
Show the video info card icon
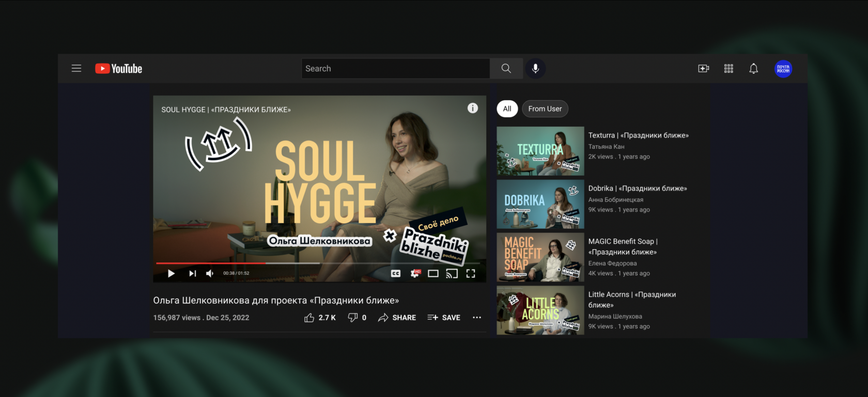click(x=473, y=108)
